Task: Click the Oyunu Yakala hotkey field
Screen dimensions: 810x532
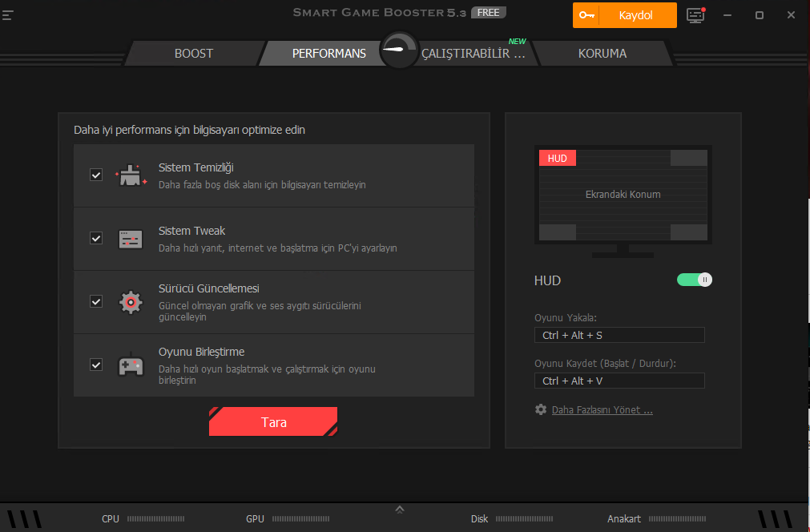Action: click(619, 335)
